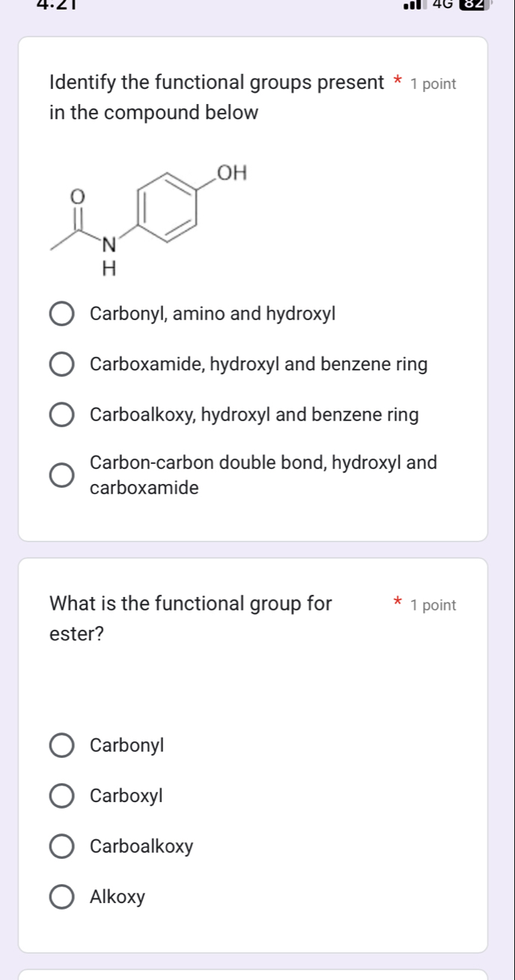Select "Carbonyl, amino and hydroxyl" option

coord(63,314)
